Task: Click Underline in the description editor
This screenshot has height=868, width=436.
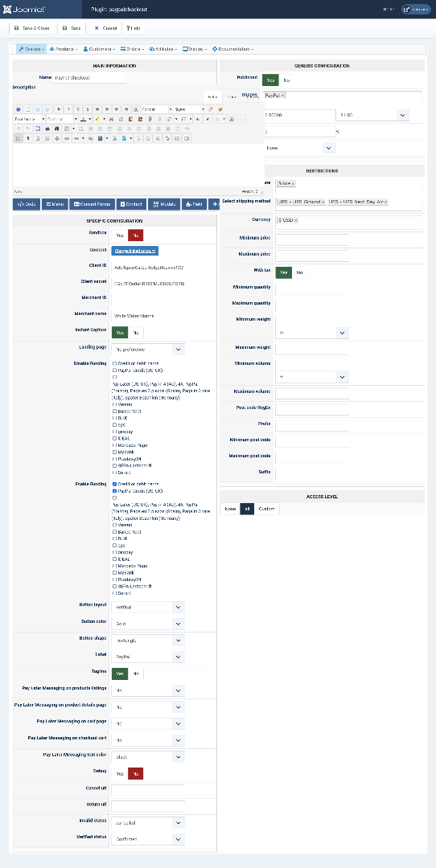Action: click(78, 109)
